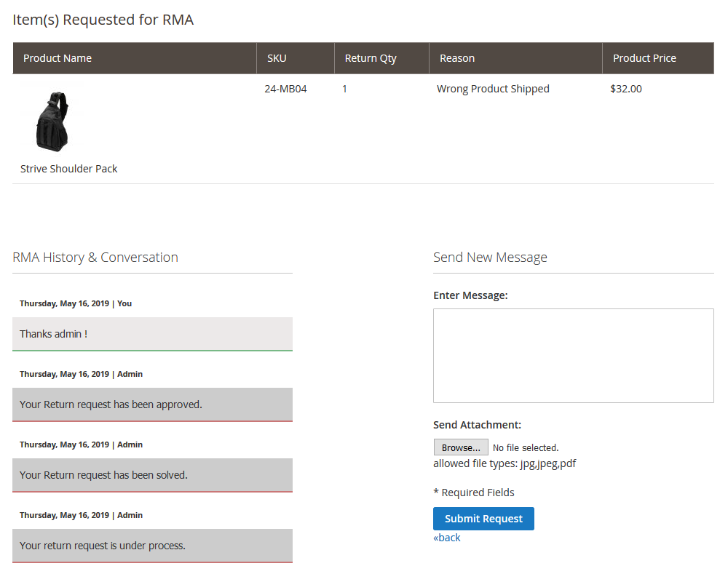Click the Strive Shoulder Pack product name
Viewport: 728px width, 582px height.
click(x=69, y=169)
